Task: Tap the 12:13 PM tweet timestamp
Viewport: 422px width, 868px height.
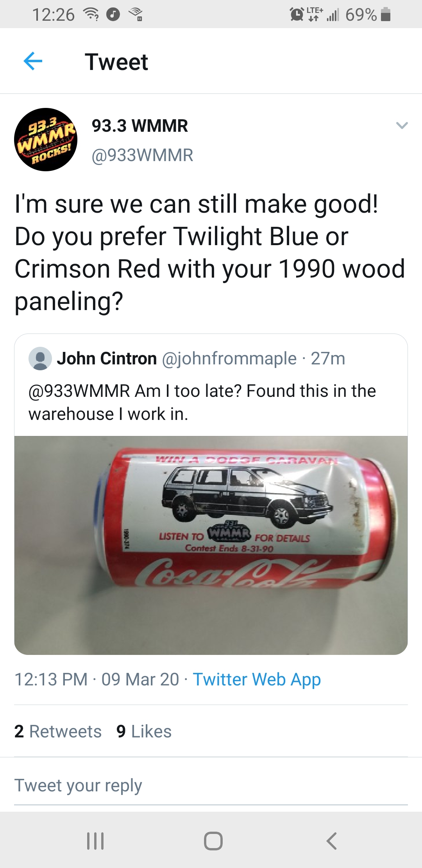Action: coord(51,680)
